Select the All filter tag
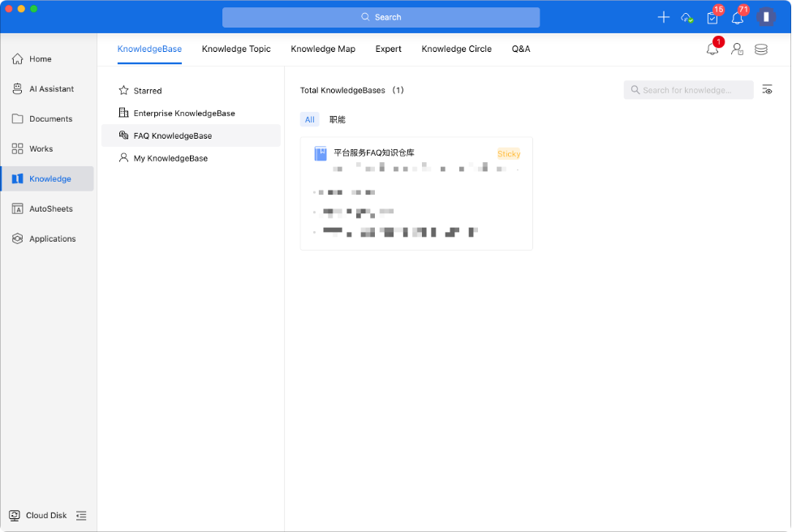Image resolution: width=792 pixels, height=532 pixels. click(309, 120)
